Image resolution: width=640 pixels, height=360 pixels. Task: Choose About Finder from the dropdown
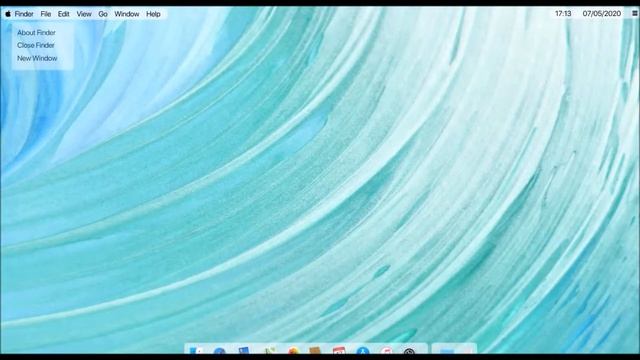[x=36, y=33]
